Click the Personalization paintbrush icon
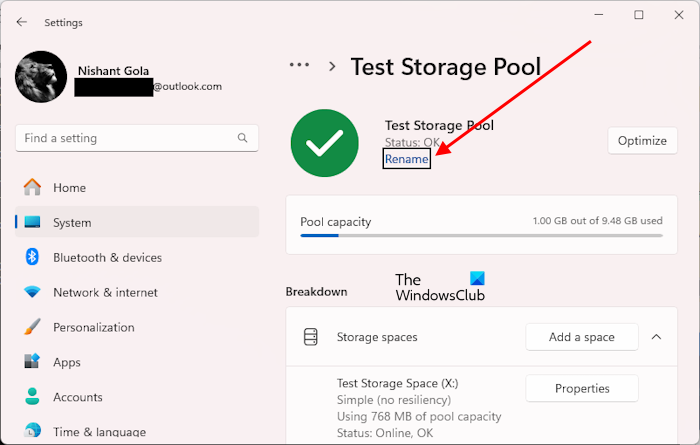 click(x=32, y=327)
